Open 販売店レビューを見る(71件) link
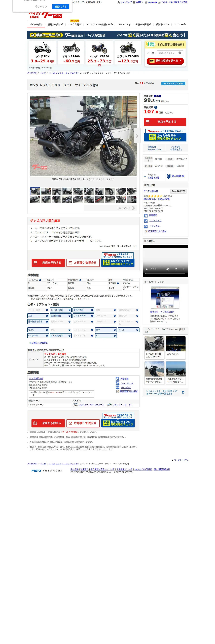The width and height of the screenshot is (215, 644). (157, 199)
